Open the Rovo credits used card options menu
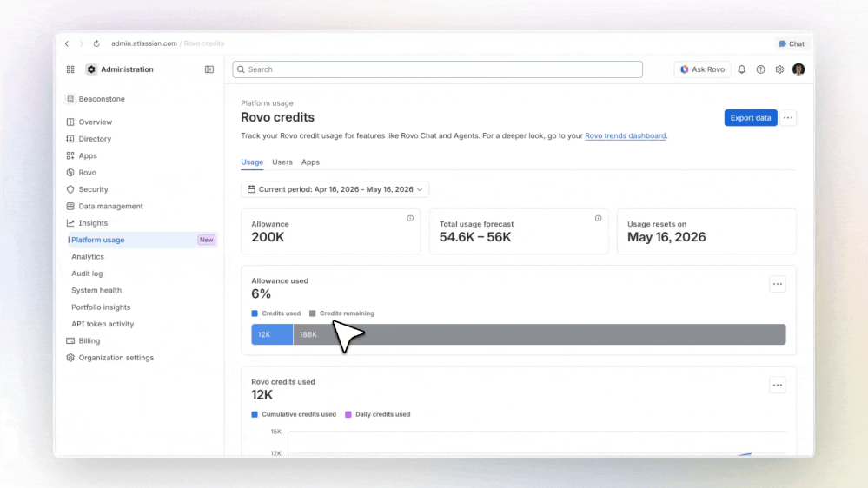Screen dimensions: 868x488 778,385
